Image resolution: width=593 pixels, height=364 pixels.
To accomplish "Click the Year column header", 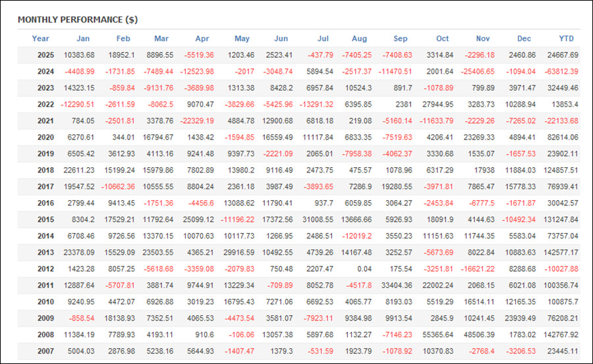I will pyautogui.click(x=40, y=38).
